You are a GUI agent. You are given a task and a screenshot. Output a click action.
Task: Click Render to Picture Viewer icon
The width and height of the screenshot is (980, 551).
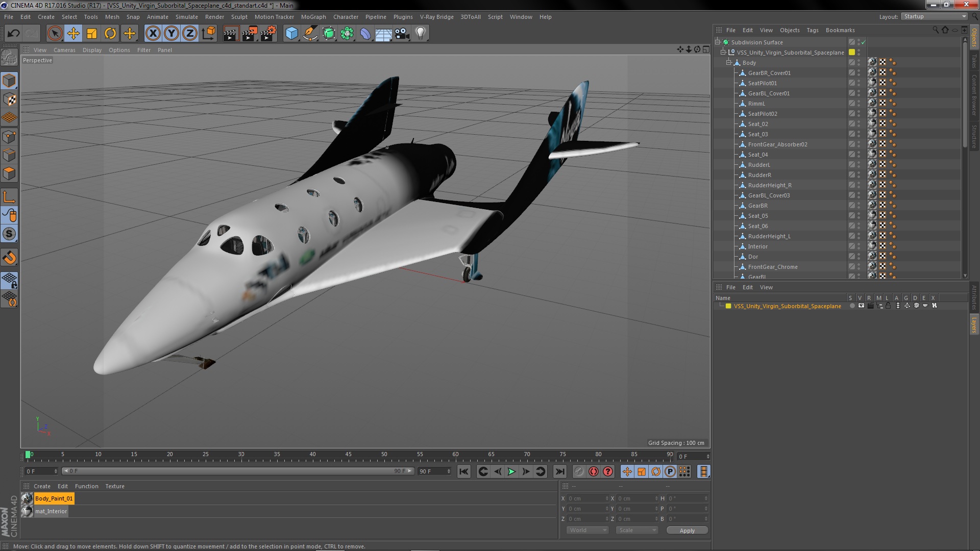point(250,34)
